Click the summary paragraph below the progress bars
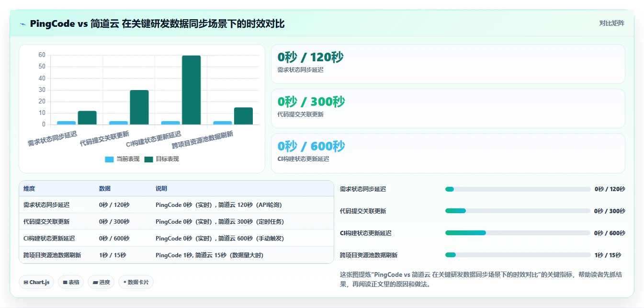 [x=481, y=279]
